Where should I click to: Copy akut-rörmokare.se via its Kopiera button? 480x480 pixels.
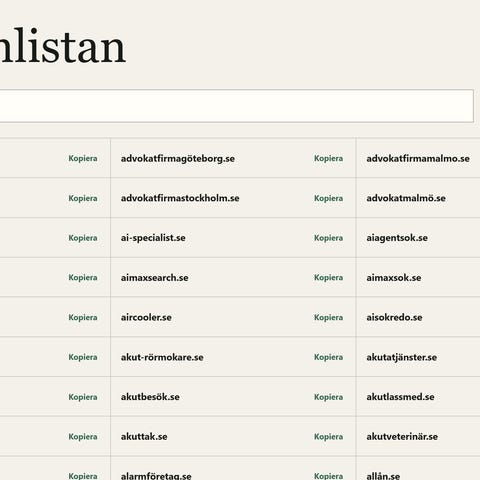click(x=328, y=357)
